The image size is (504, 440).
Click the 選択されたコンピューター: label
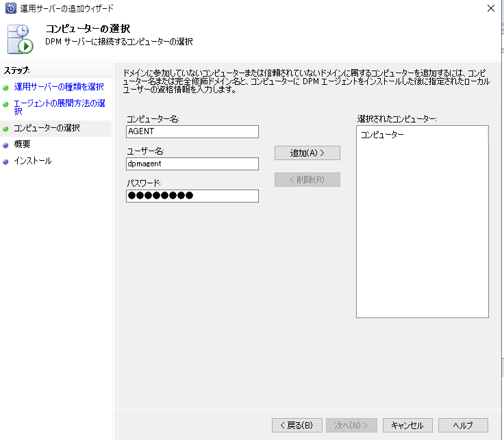pos(396,119)
